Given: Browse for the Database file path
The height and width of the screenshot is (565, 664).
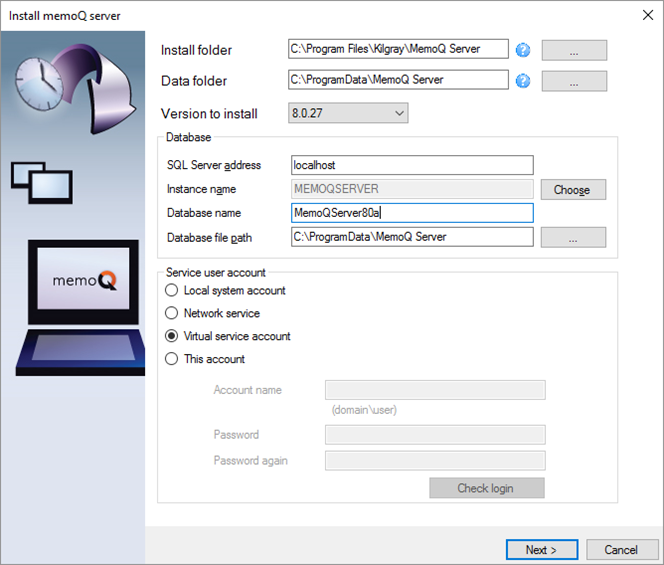Looking at the screenshot, I should tap(573, 237).
